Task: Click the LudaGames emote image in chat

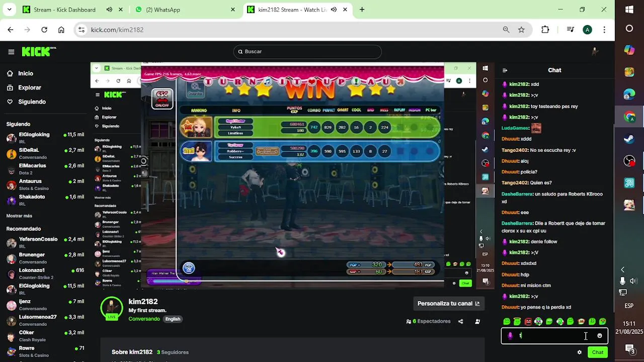Action: [536, 128]
